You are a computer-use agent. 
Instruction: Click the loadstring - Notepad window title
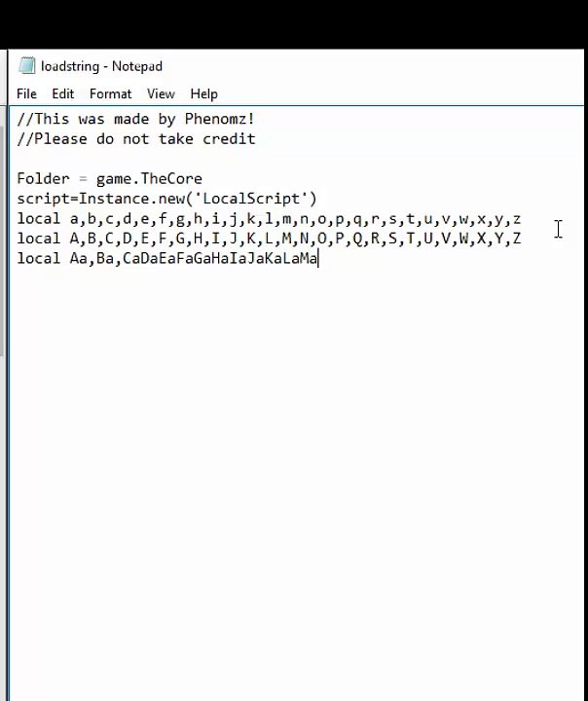[x=101, y=66]
